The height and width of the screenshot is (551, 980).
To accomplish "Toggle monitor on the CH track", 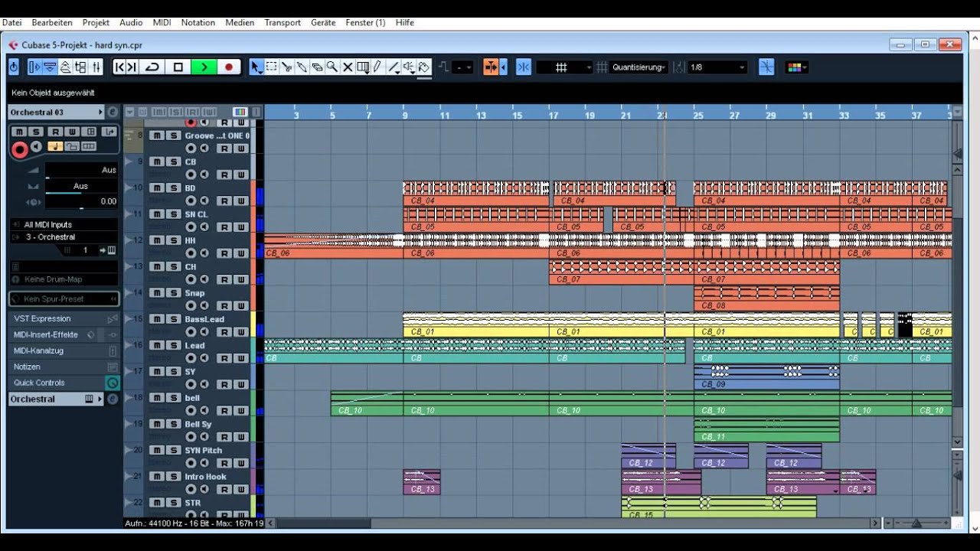I will [204, 279].
